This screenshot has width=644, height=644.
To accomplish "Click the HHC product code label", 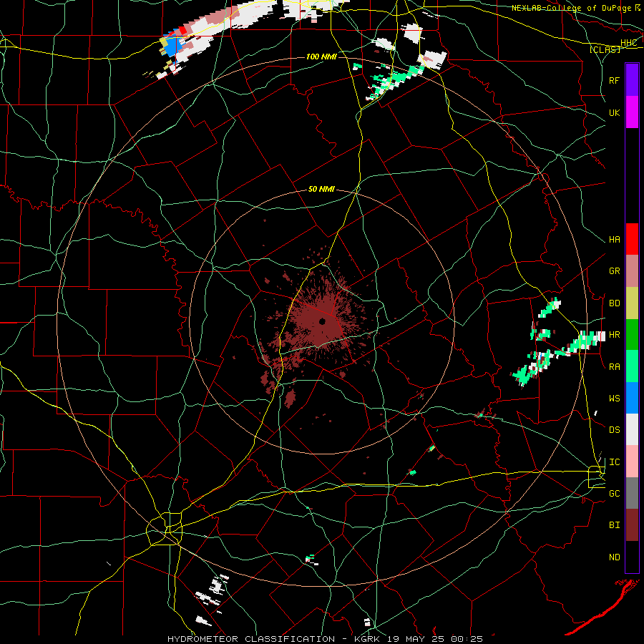I will 629,43.
